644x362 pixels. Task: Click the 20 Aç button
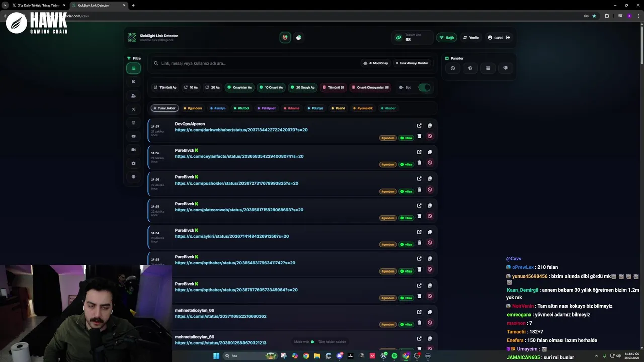coord(212,87)
